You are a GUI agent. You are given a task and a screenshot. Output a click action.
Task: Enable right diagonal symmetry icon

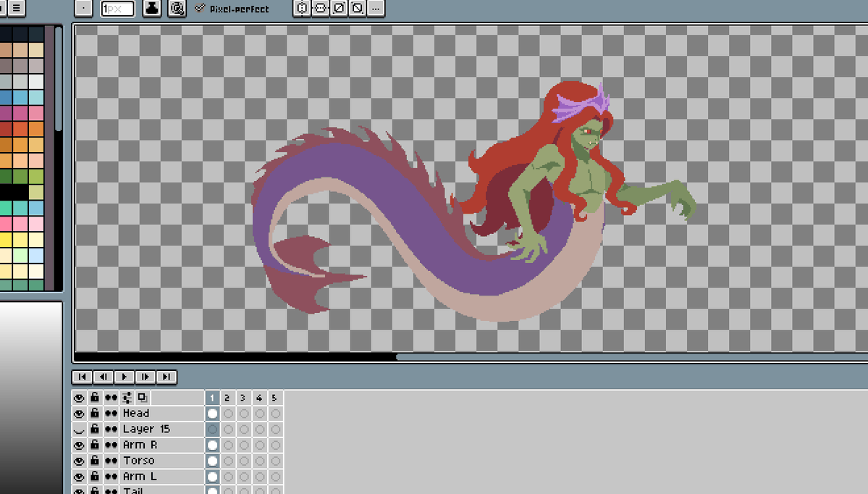point(339,8)
